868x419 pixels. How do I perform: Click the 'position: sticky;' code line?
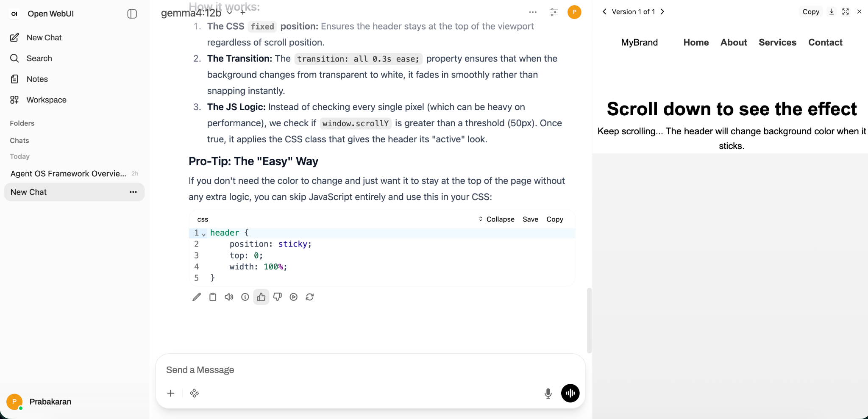coord(270,244)
